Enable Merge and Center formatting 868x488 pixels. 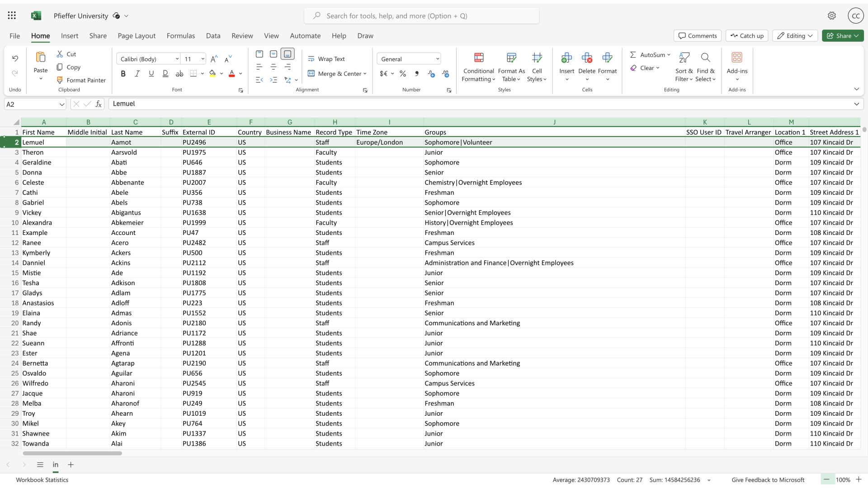point(336,73)
